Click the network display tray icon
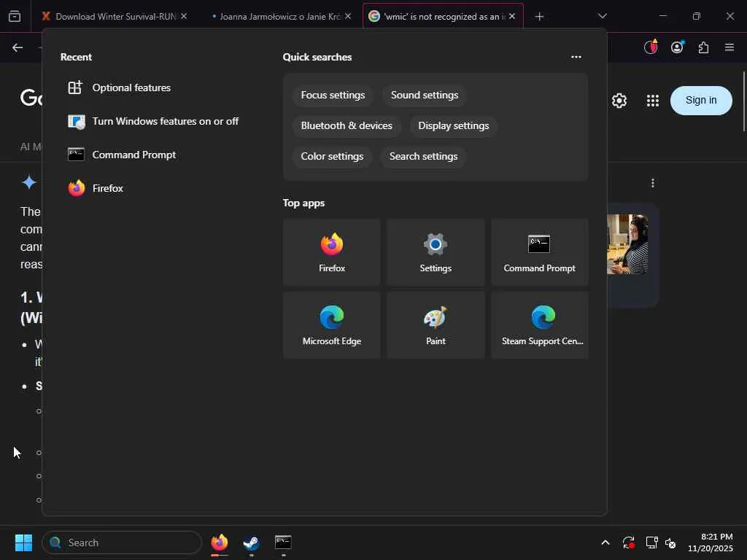 pos(651,542)
